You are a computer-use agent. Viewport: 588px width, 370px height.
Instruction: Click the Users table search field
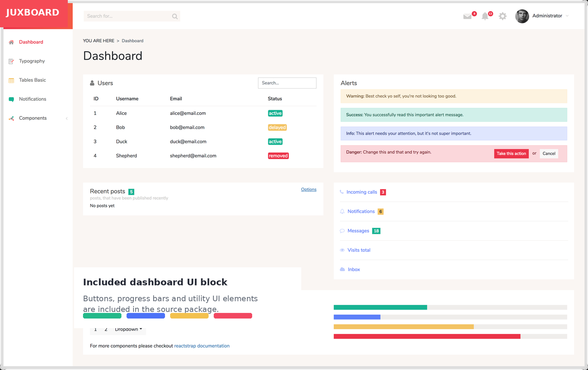[287, 83]
